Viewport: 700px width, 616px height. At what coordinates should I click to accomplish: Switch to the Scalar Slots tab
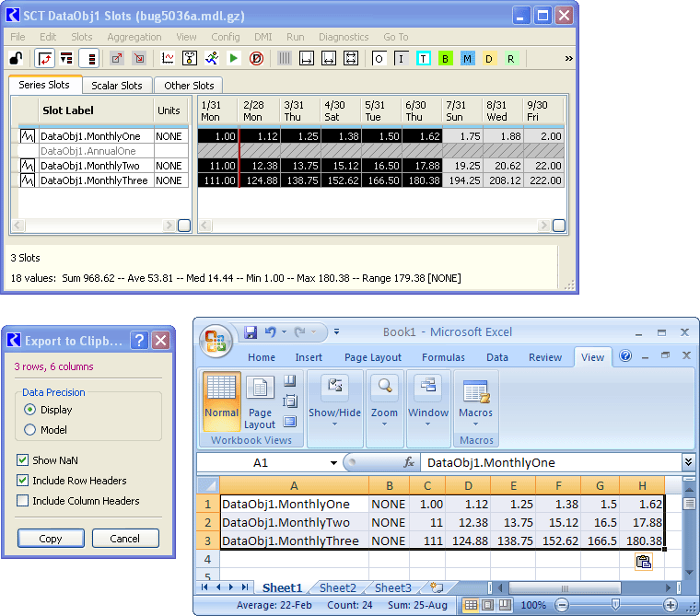pyautogui.click(x=117, y=86)
